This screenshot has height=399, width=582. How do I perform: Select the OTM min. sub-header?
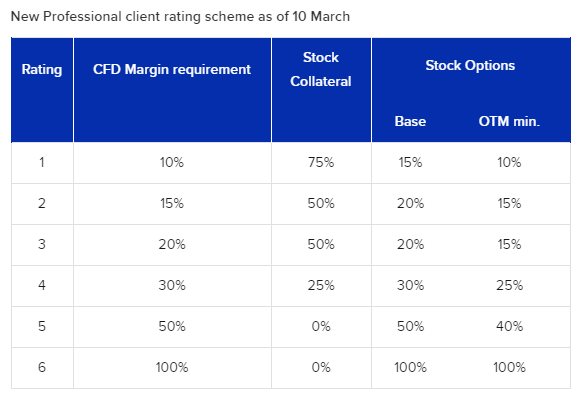[x=509, y=121]
